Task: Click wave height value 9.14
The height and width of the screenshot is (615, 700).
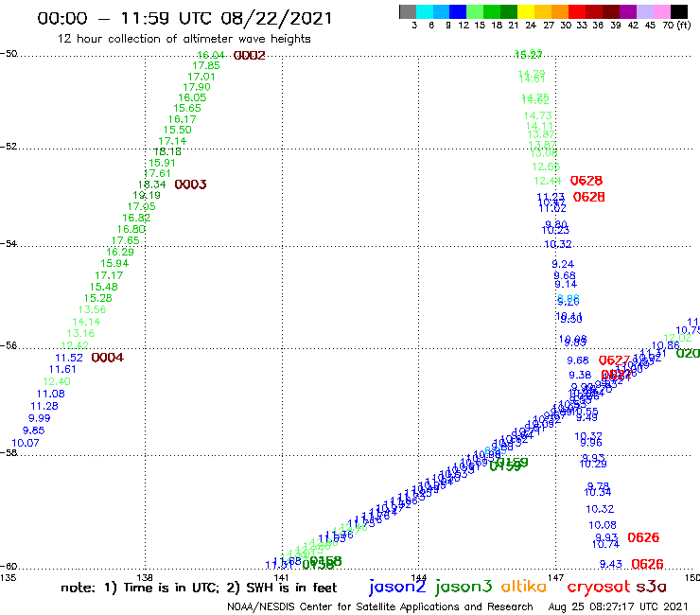Action: click(x=566, y=285)
